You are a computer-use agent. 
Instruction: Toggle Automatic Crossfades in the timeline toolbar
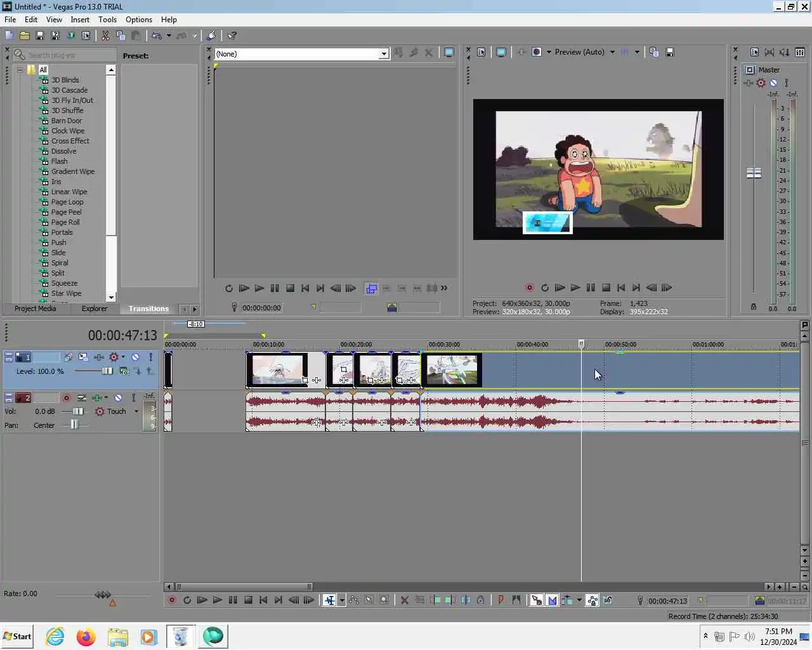point(552,600)
